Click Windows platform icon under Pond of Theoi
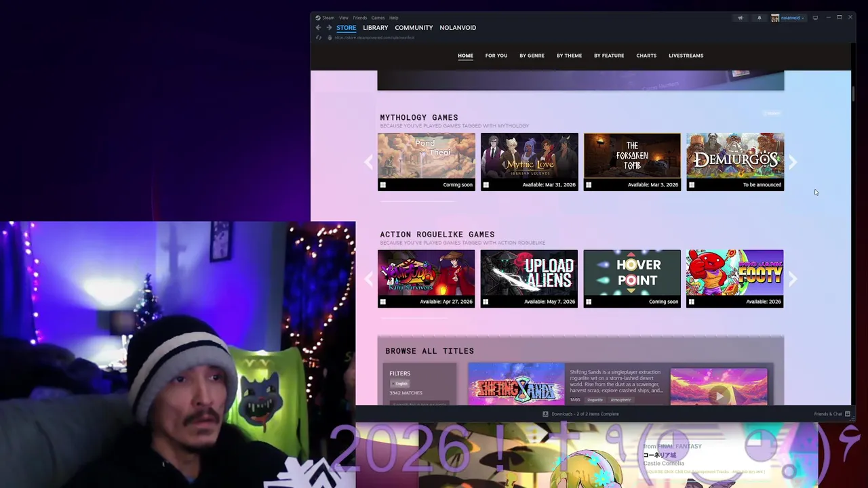The width and height of the screenshot is (868, 488). [x=383, y=185]
